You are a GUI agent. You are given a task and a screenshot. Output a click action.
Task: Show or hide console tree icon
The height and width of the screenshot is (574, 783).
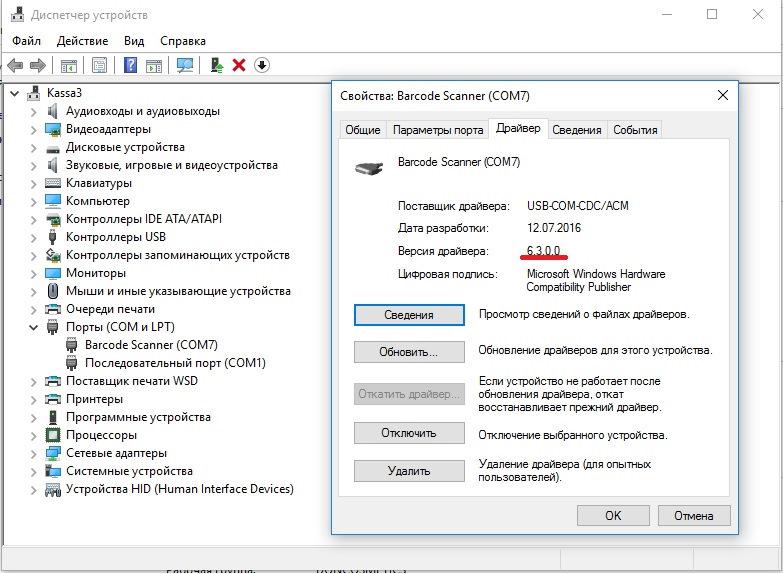(68, 65)
